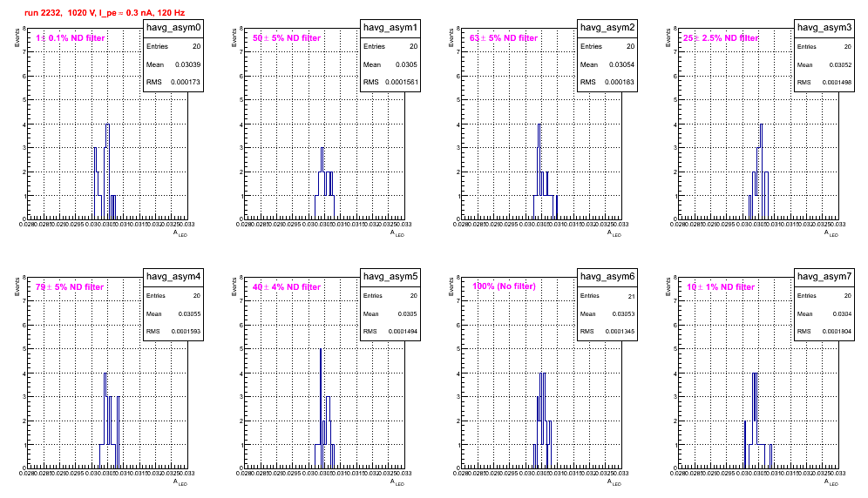Click the 1± 0.1% ND filter label
The width and height of the screenshot is (868, 498).
click(71, 37)
